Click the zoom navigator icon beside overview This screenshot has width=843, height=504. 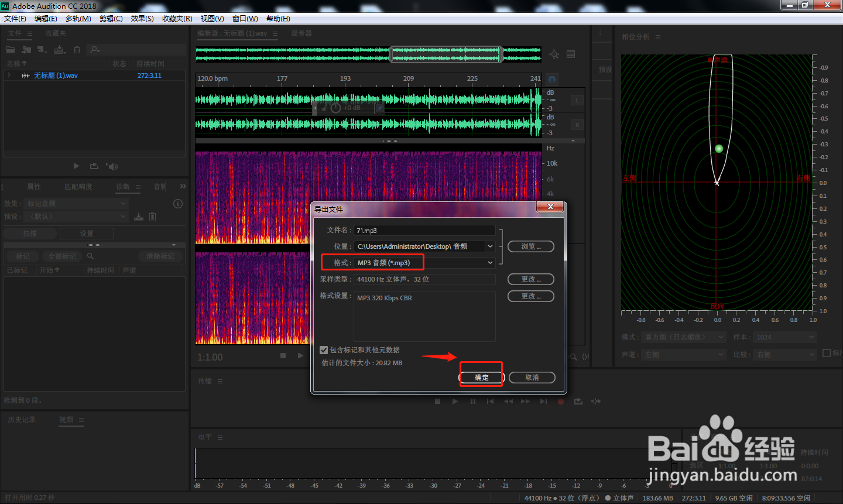554,54
